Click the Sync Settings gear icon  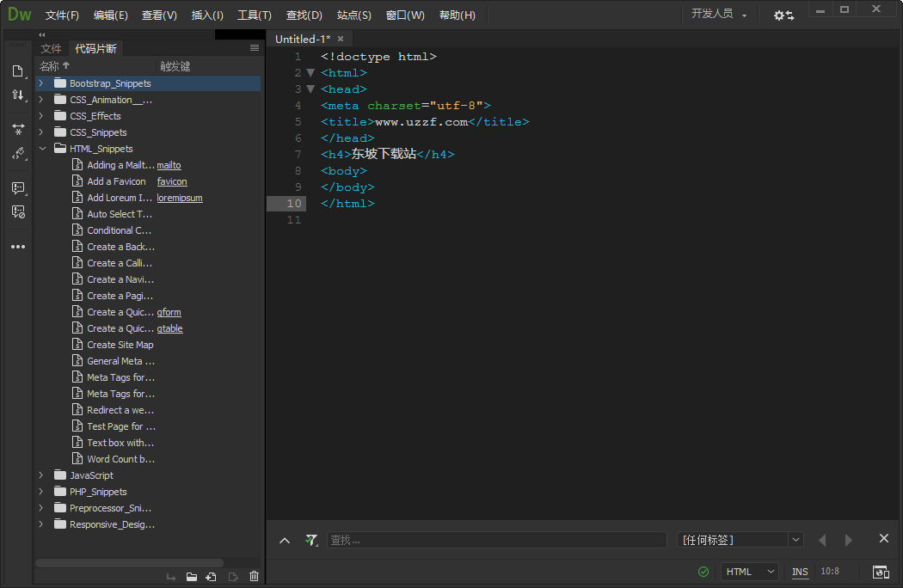tap(783, 15)
